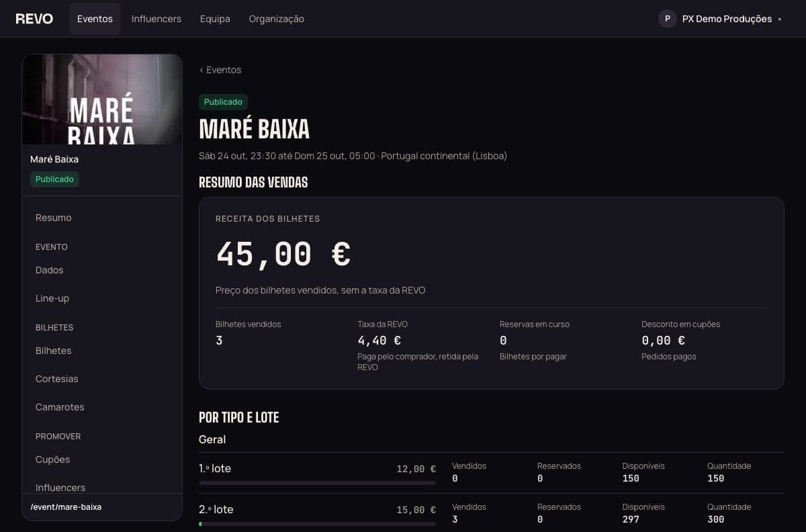Screen dimensions: 806x532
Task: Click the Maré Baixa event cover image
Action: click(102, 99)
